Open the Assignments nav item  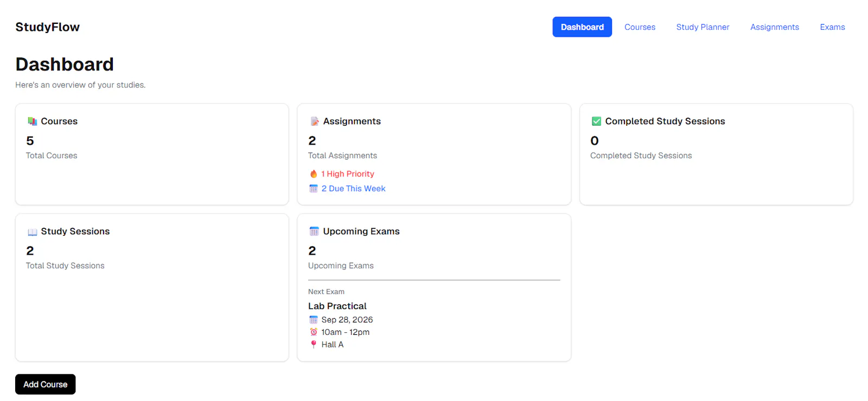point(775,27)
